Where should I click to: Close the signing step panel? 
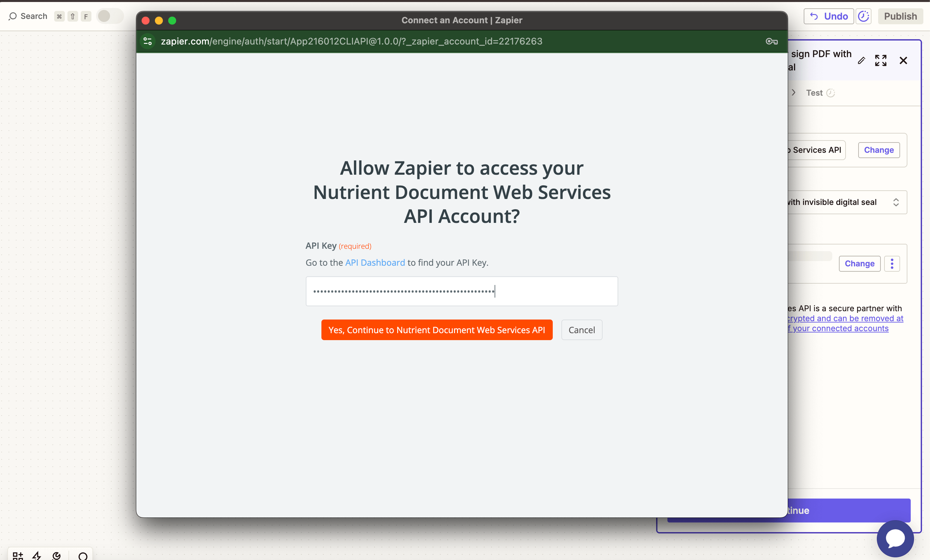tap(904, 60)
